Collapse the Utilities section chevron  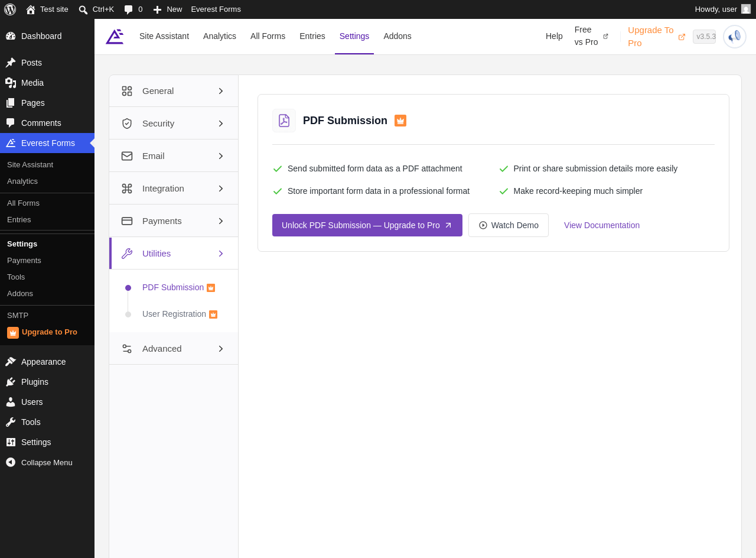tap(221, 254)
